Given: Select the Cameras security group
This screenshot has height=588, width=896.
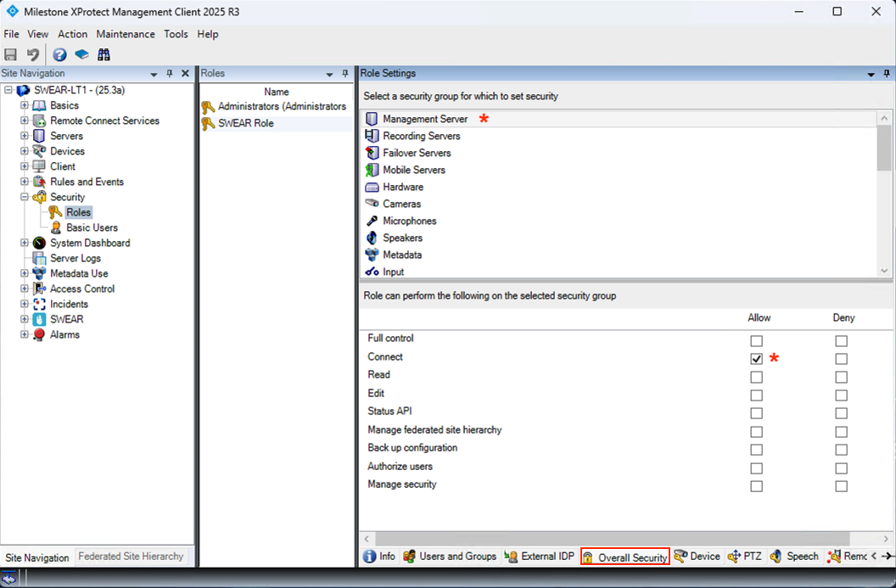Looking at the screenshot, I should pyautogui.click(x=401, y=204).
